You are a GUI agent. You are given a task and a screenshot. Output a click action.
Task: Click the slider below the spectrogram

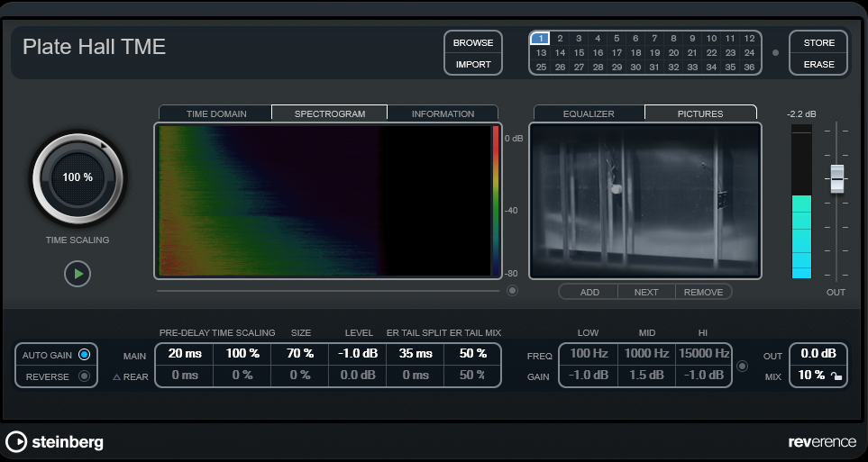(328, 291)
